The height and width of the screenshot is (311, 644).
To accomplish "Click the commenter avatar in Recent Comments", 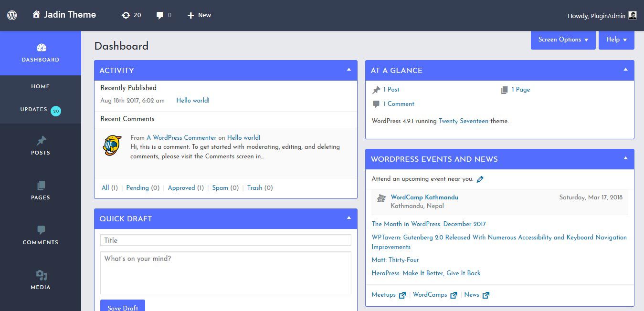I will click(x=112, y=145).
